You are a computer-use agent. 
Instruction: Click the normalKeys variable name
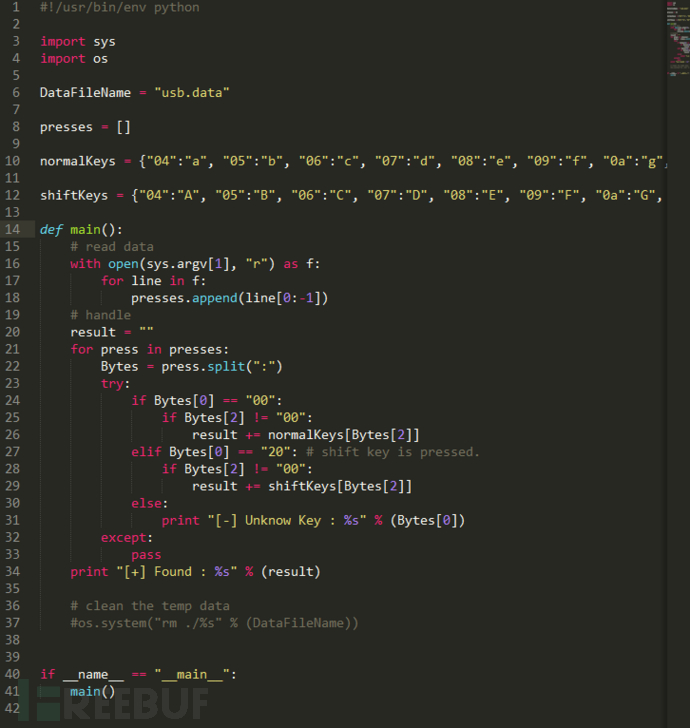coord(78,162)
